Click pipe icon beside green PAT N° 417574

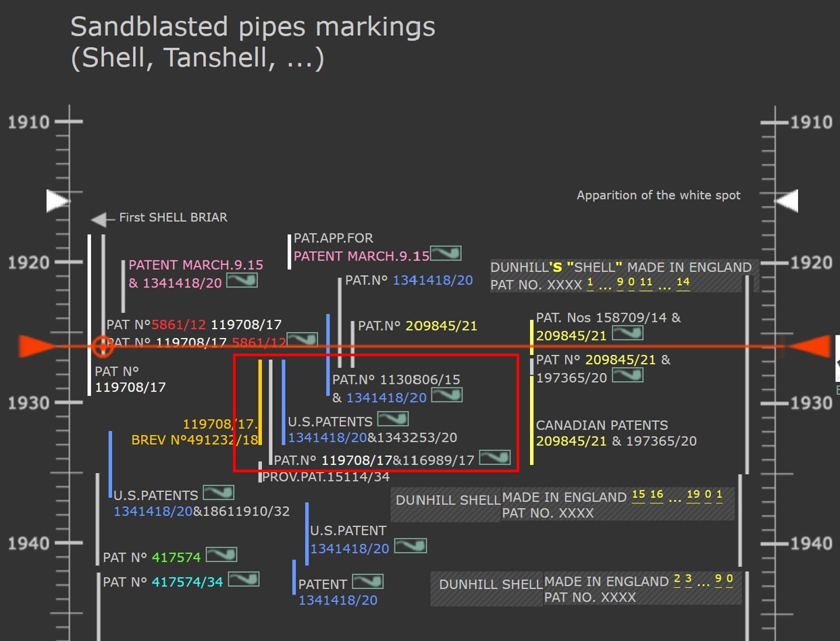click(221, 555)
